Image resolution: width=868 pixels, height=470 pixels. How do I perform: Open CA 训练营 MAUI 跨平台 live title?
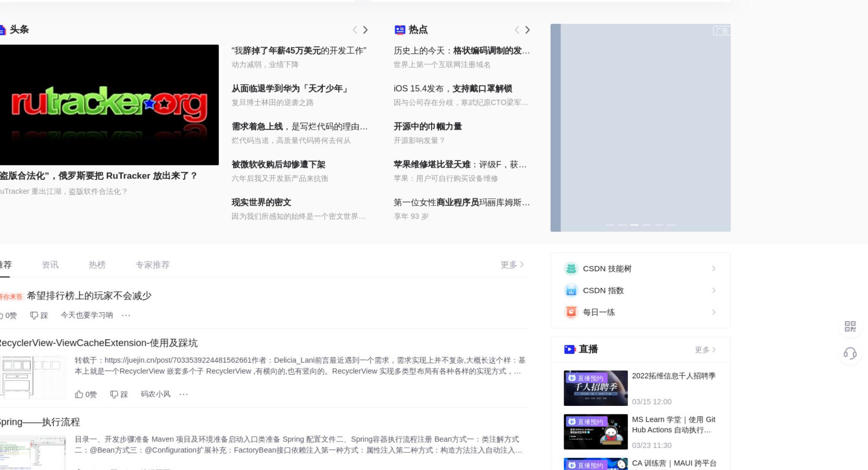674,463
